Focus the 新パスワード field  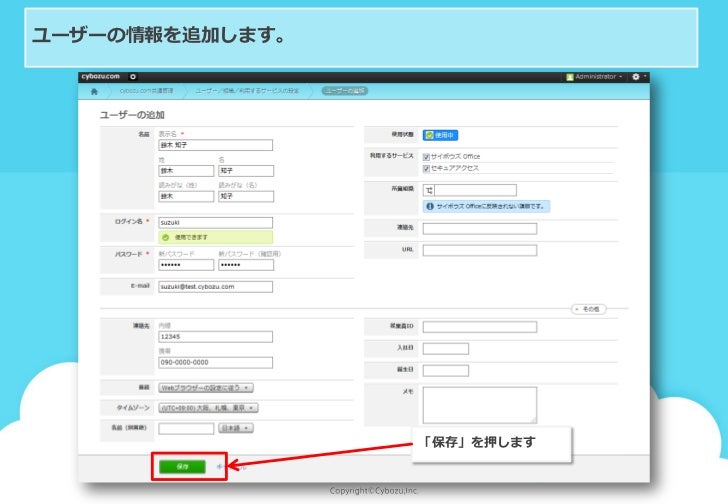(x=186, y=265)
